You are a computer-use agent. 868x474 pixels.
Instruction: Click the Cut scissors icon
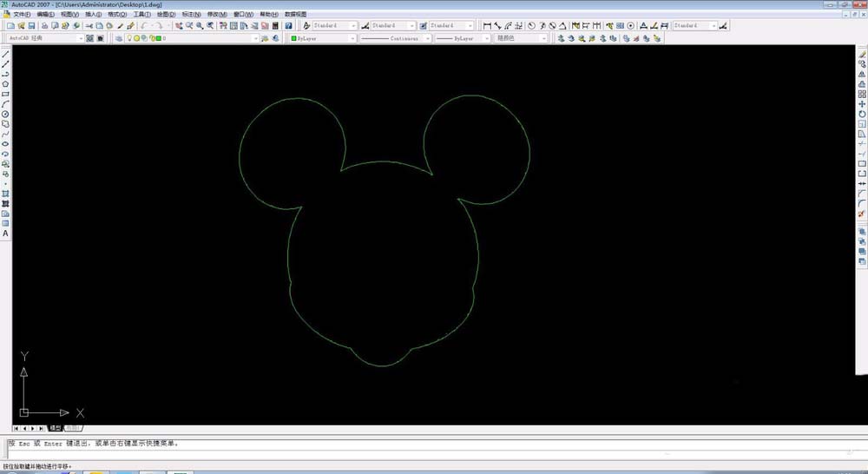(89, 26)
